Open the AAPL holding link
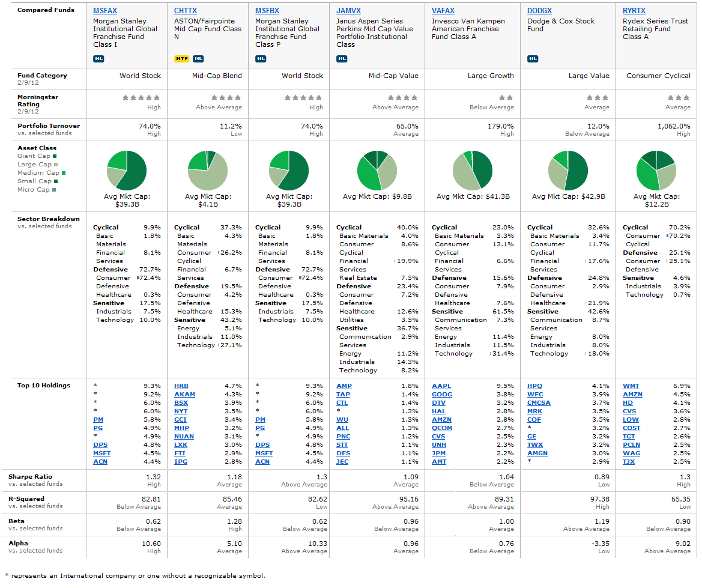The width and height of the screenshot is (702, 588). point(441,386)
